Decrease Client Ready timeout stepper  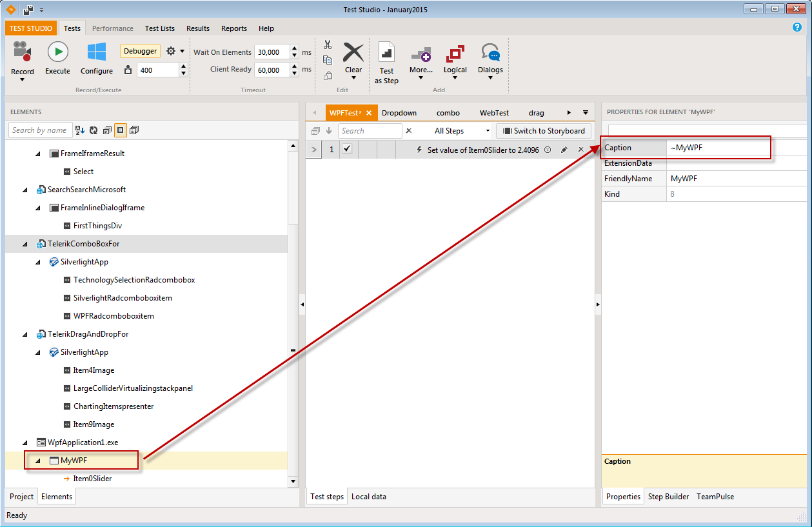point(294,73)
